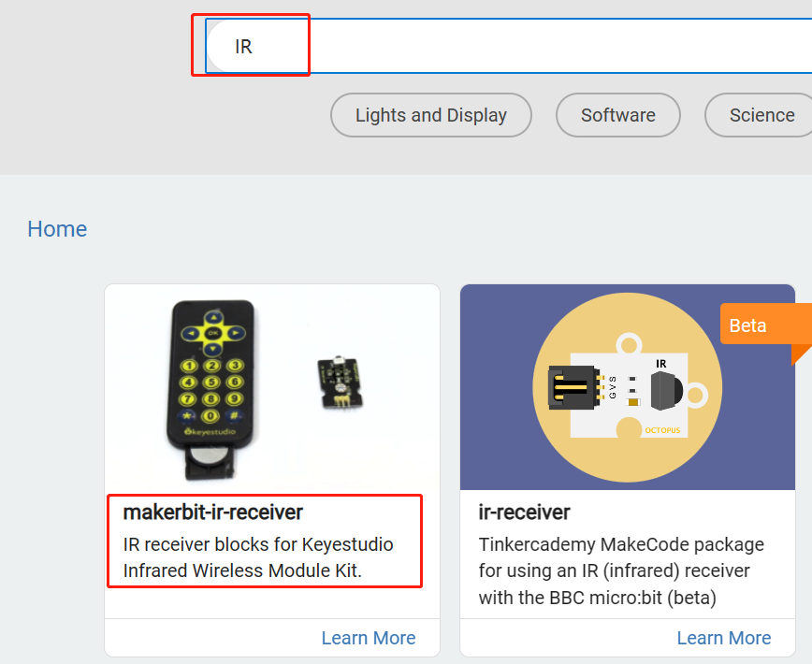Click the search box containing IR

pos(509,46)
